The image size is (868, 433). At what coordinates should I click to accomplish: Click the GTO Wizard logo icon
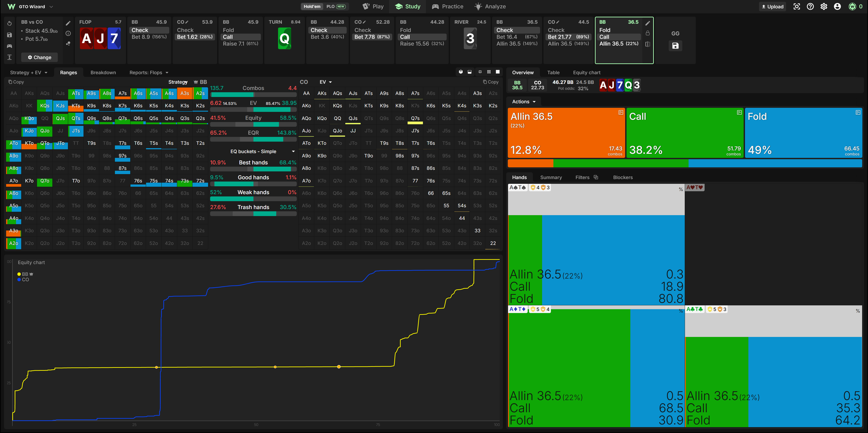[x=11, y=6]
